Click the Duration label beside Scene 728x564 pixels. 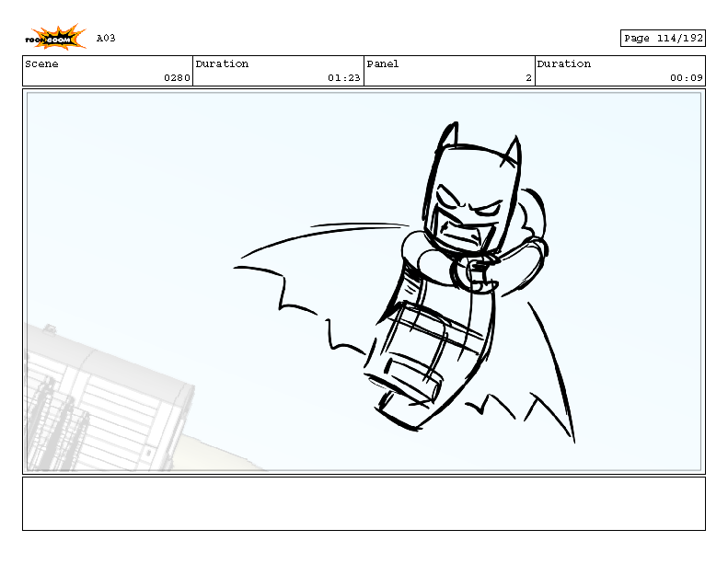coord(222,64)
